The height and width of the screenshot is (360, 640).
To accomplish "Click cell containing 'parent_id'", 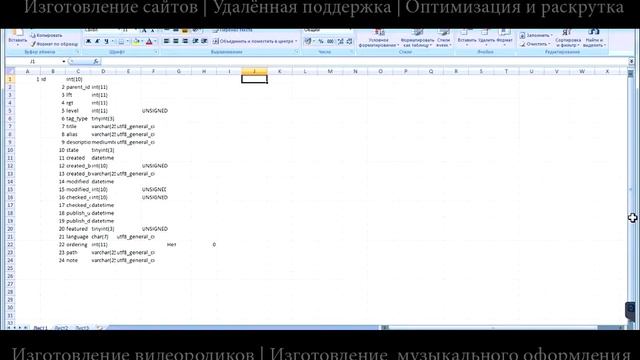I will pyautogui.click(x=78, y=87).
